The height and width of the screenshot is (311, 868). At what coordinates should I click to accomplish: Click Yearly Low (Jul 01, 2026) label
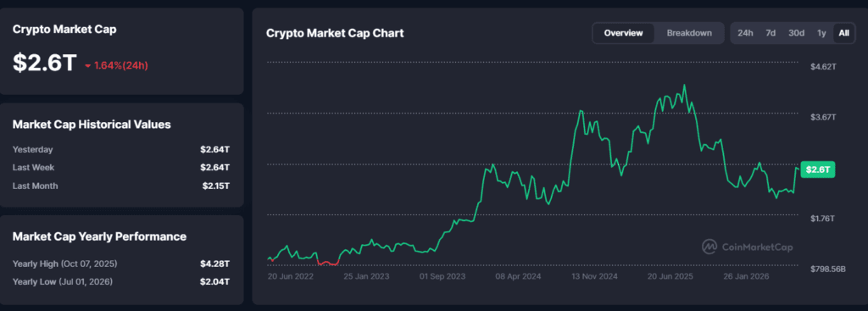63,281
